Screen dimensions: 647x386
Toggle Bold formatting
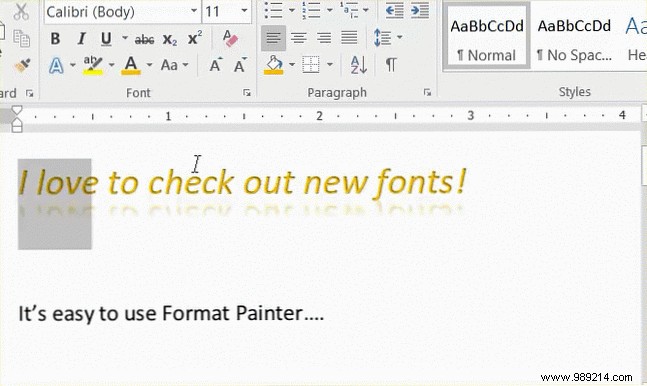coord(55,39)
